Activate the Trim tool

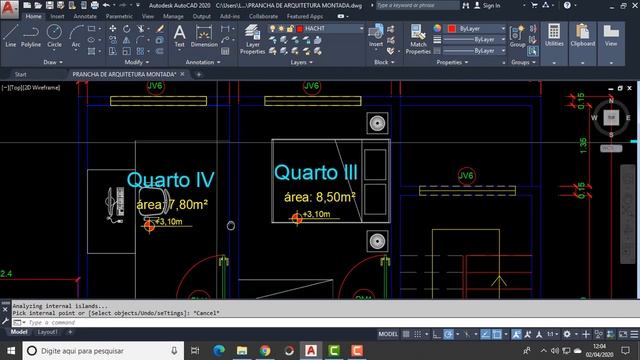tap(140, 29)
